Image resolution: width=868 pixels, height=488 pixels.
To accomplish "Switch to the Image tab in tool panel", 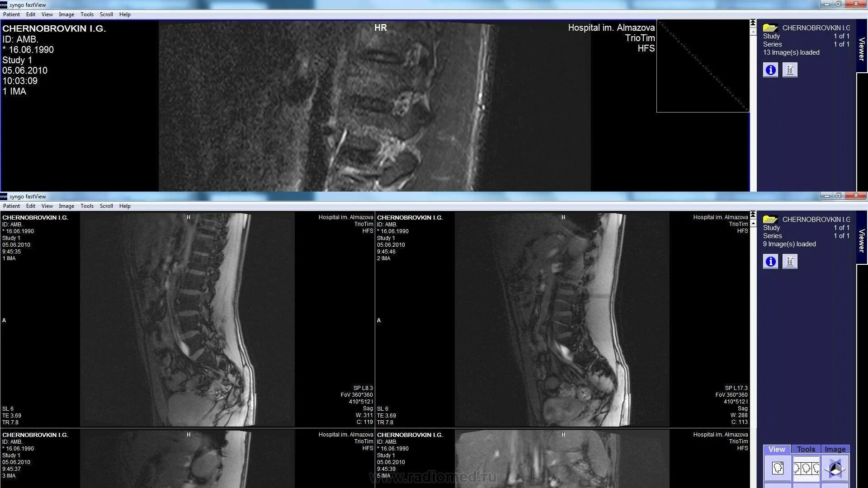I will pos(835,449).
